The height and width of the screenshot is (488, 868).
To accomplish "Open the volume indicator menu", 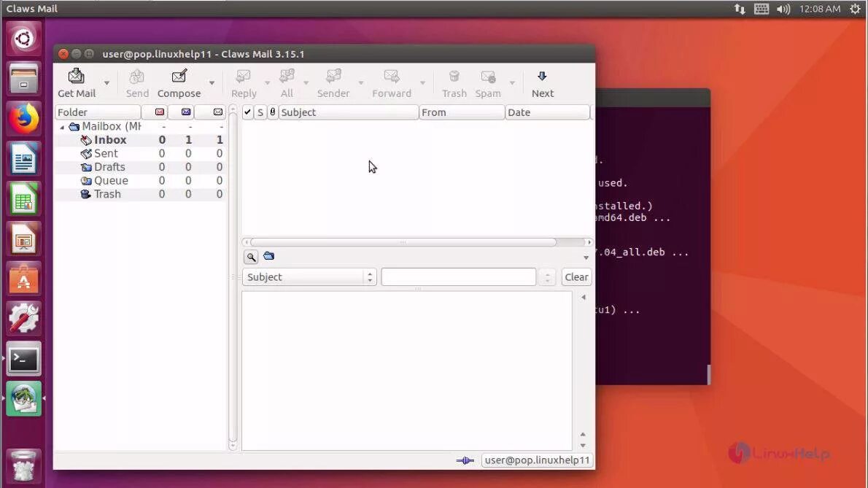I will tap(783, 9).
